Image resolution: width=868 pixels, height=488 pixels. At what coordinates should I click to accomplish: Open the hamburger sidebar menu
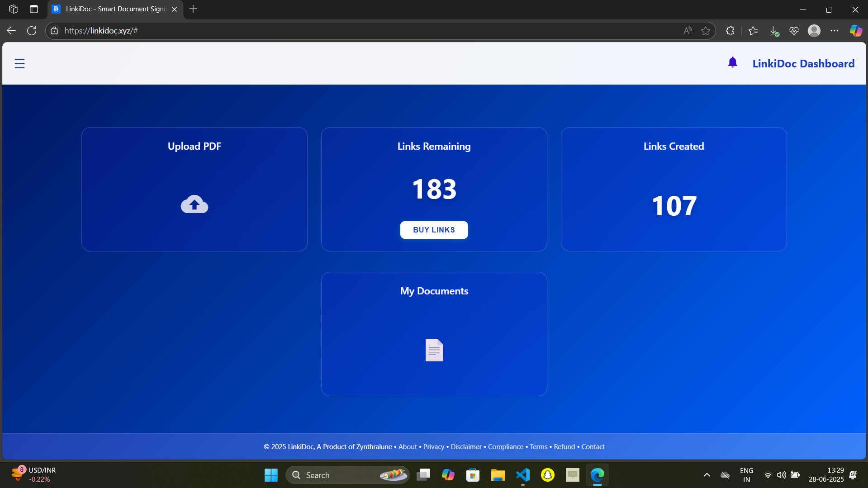click(19, 64)
